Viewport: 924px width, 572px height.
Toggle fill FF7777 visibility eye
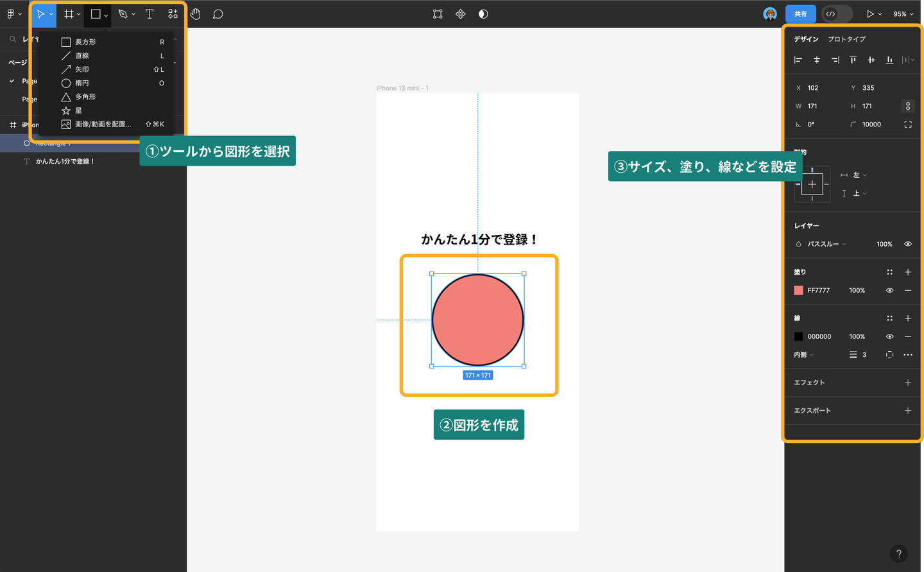point(889,290)
